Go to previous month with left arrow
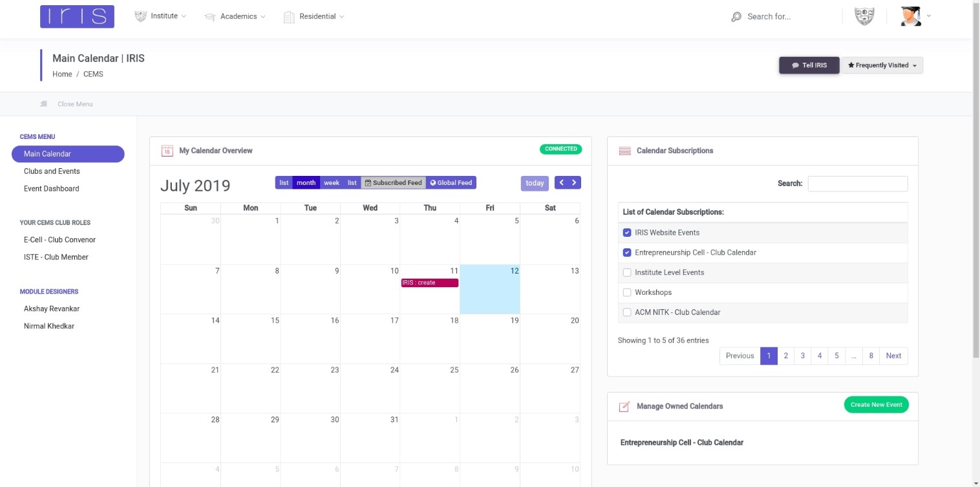The width and height of the screenshot is (980, 487). [561, 183]
